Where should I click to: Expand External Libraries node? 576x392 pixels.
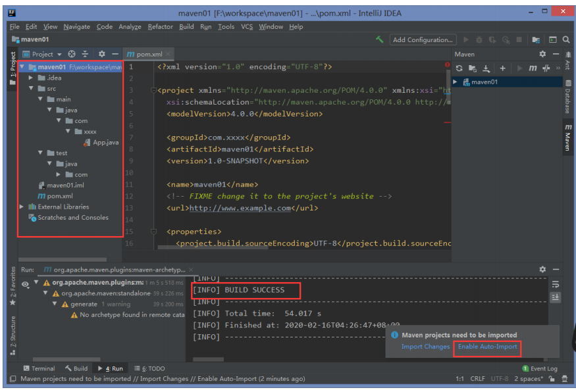point(22,207)
